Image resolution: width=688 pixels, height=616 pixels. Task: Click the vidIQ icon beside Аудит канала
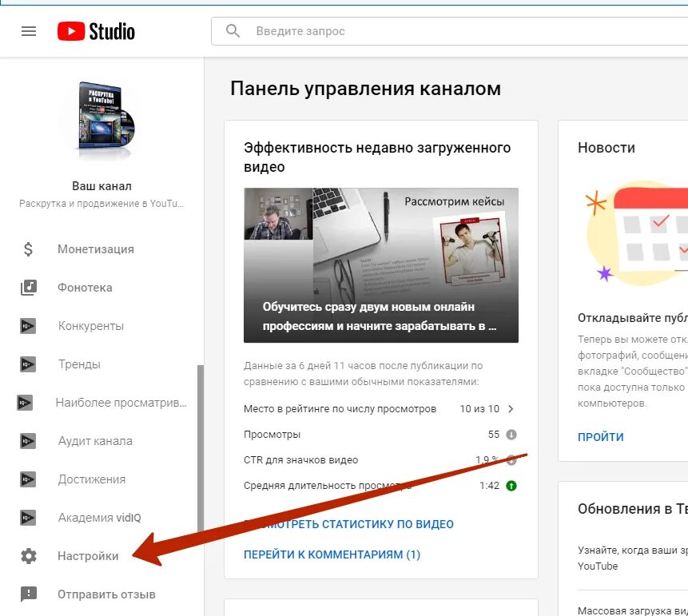click(28, 441)
